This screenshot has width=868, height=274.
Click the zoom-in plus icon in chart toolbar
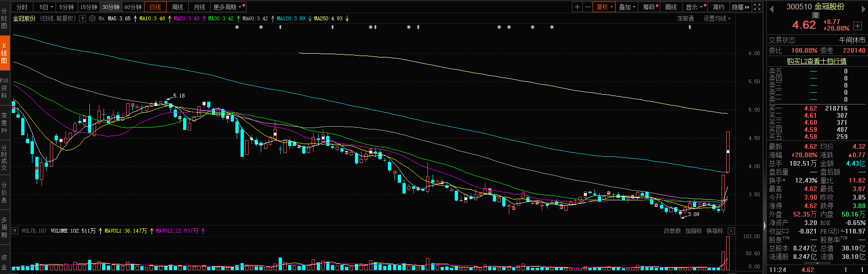(x=577, y=7)
